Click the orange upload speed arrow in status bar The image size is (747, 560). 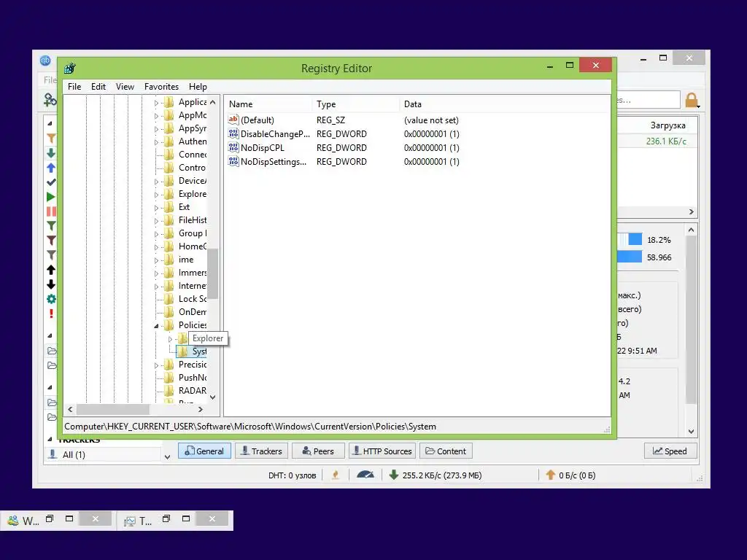550,475
